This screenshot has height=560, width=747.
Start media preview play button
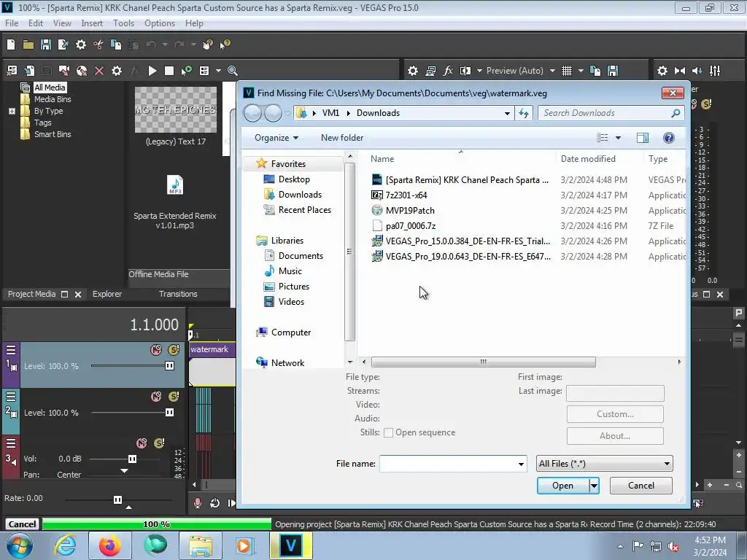152,71
